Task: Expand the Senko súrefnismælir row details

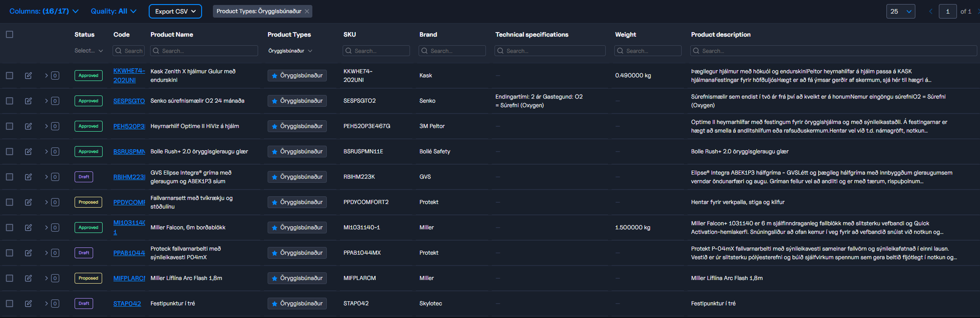Action: click(46, 101)
